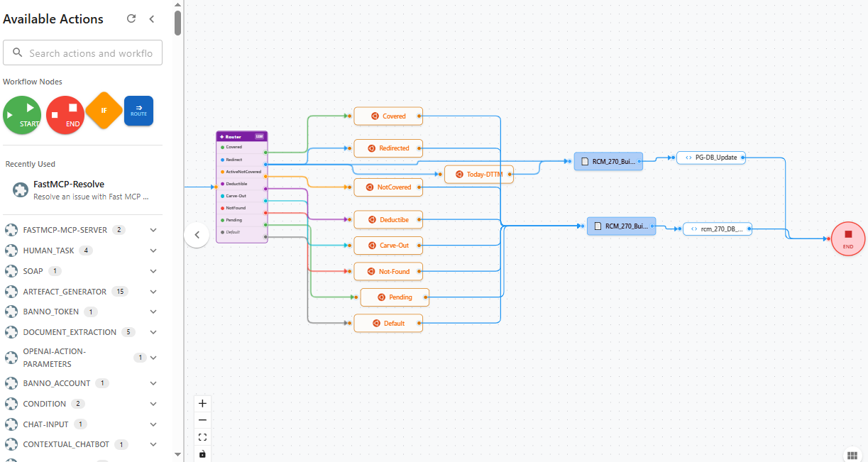Expand the DOCUMENT_EXTRACTION category chevron
This screenshot has height=462, width=868.
[153, 332]
